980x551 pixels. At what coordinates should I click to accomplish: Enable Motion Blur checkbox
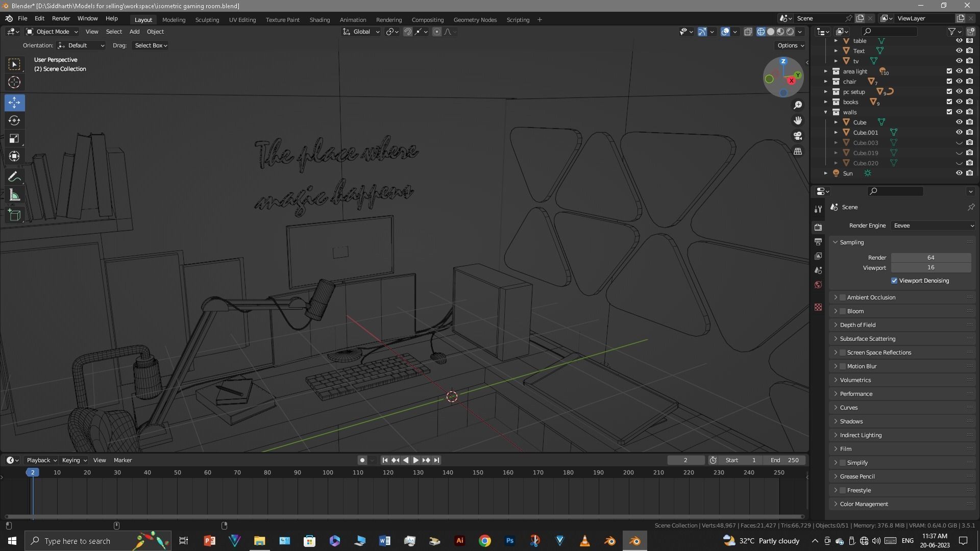pyautogui.click(x=843, y=366)
